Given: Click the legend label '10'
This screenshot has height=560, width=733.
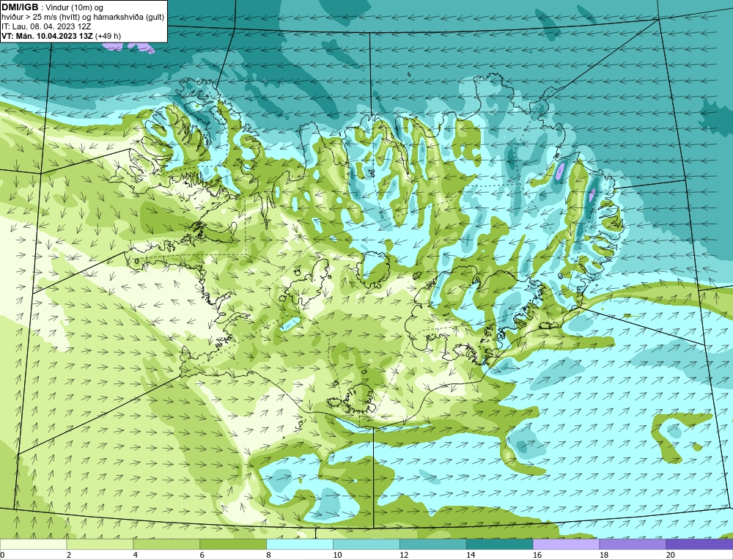Looking at the screenshot, I should (x=337, y=555).
